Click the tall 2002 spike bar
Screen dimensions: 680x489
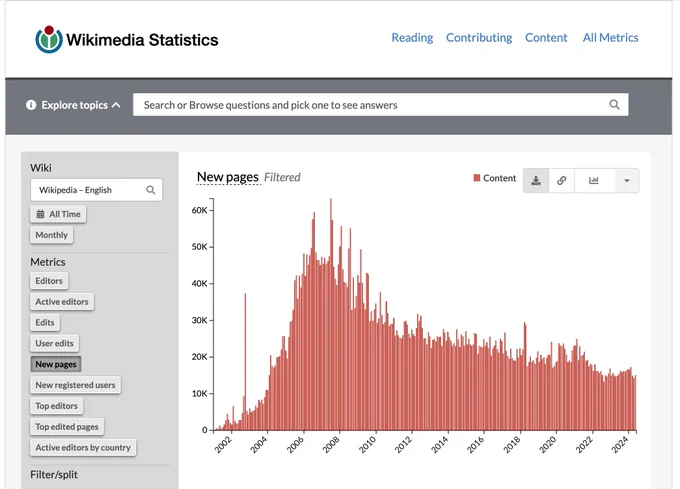(x=245, y=362)
